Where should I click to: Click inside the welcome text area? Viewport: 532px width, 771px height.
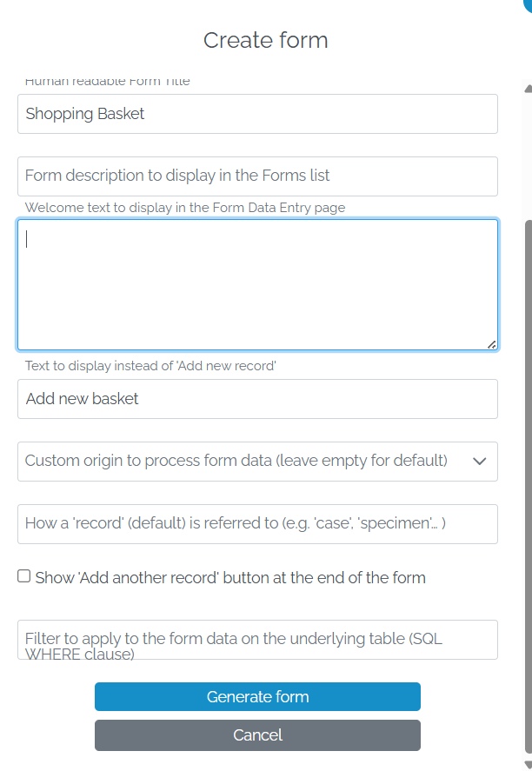257,284
